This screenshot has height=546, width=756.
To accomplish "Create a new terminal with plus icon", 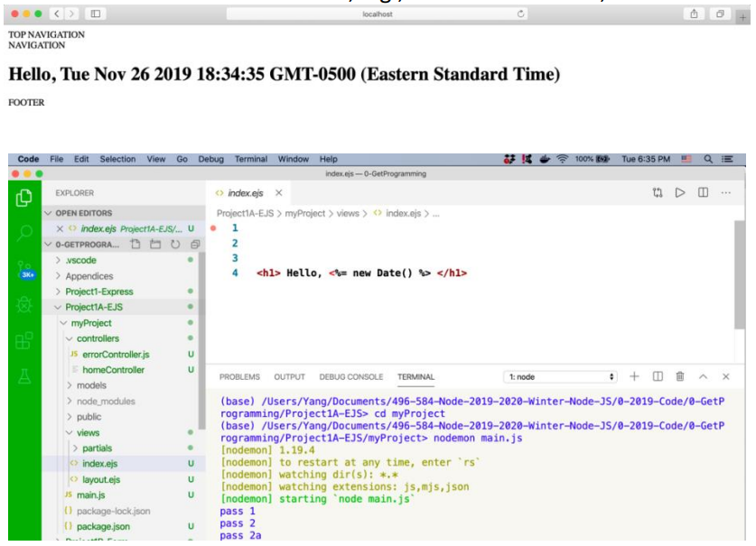I will pos(634,376).
